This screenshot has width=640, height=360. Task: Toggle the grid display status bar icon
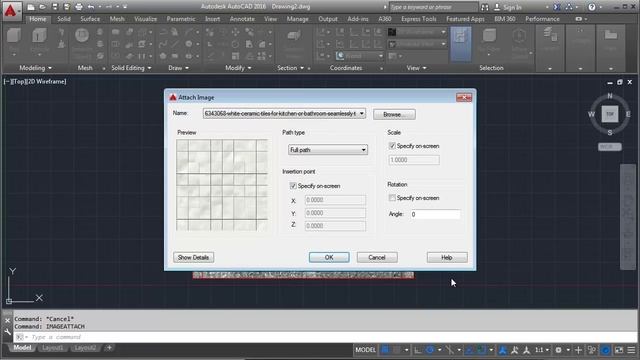(x=385, y=350)
